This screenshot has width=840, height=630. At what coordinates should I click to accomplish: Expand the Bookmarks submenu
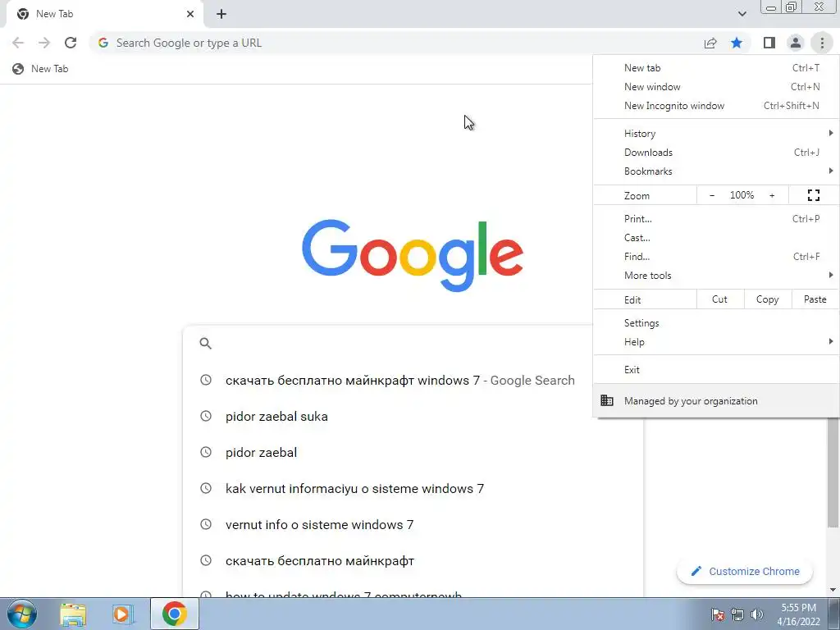point(716,171)
